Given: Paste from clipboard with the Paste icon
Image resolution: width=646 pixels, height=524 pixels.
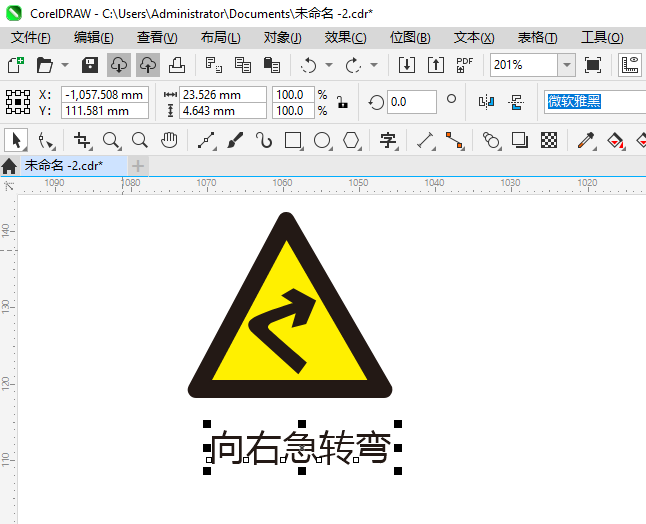Looking at the screenshot, I should [x=272, y=65].
